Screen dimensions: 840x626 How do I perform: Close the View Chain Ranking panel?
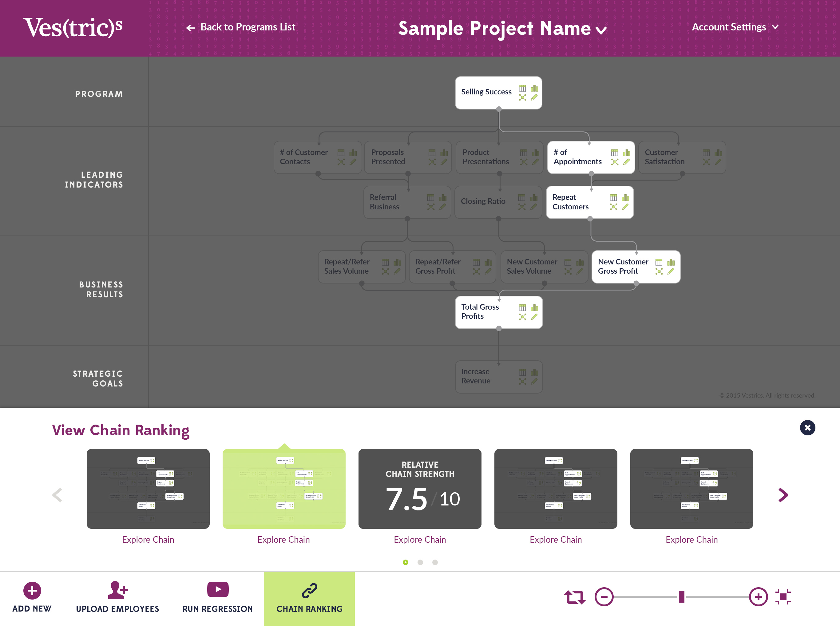click(807, 428)
